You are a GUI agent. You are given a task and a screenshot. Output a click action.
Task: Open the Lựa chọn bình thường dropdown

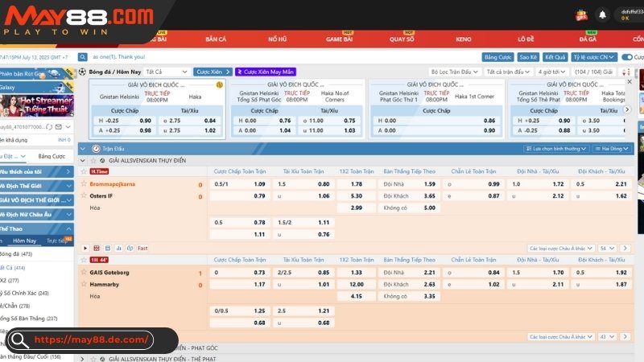coord(556,149)
